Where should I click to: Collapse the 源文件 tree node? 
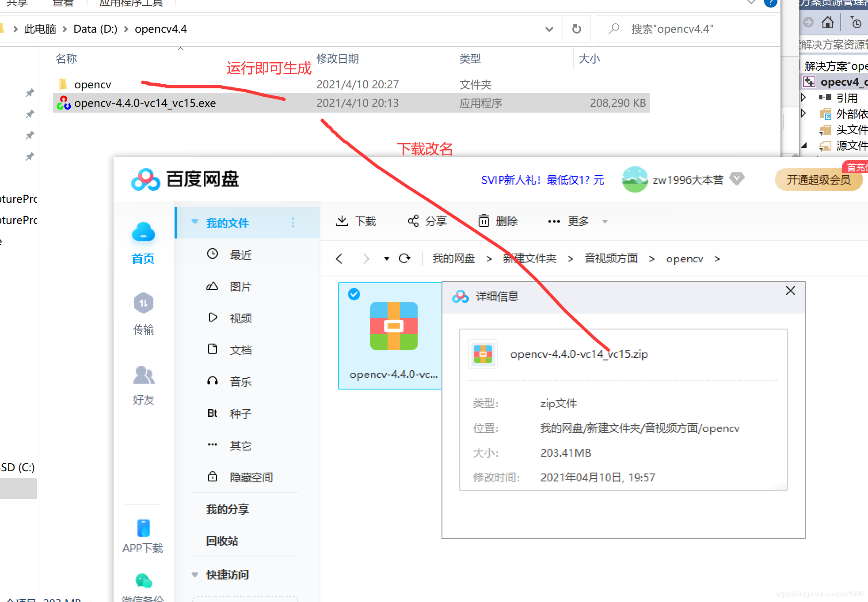804,146
